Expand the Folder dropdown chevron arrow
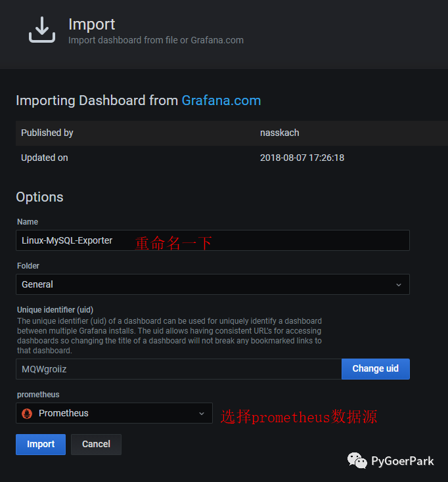Screen dimensions: 448x482 [x=399, y=285]
